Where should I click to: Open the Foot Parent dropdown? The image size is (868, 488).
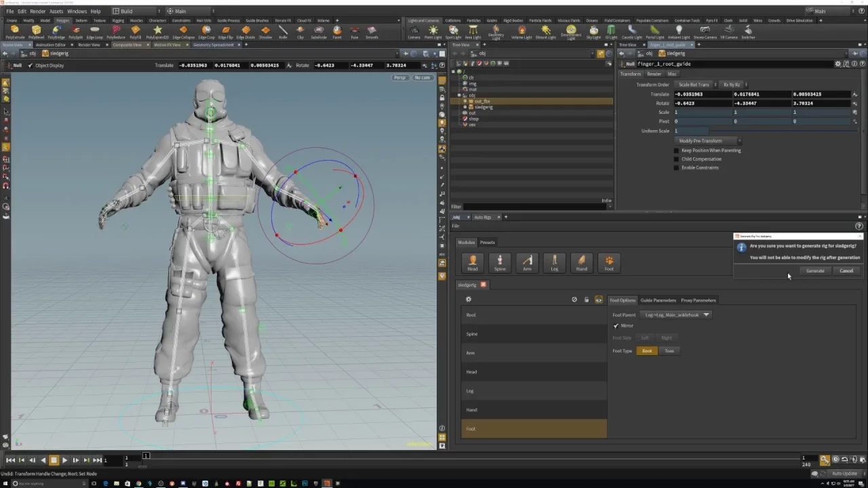click(706, 314)
